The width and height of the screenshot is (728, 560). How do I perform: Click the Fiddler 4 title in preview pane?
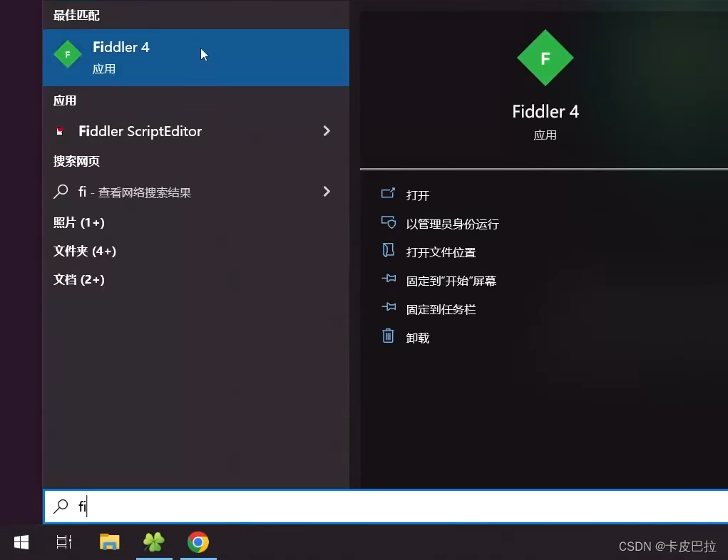click(545, 112)
